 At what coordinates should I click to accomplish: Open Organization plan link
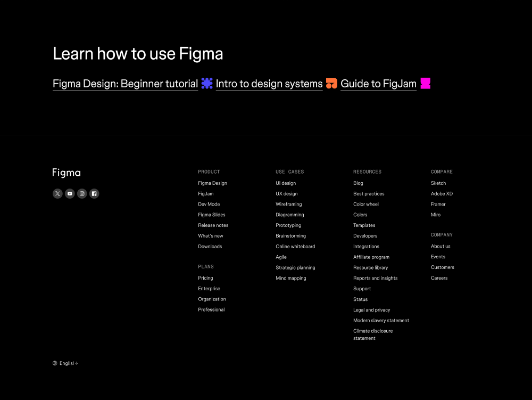tap(212, 299)
